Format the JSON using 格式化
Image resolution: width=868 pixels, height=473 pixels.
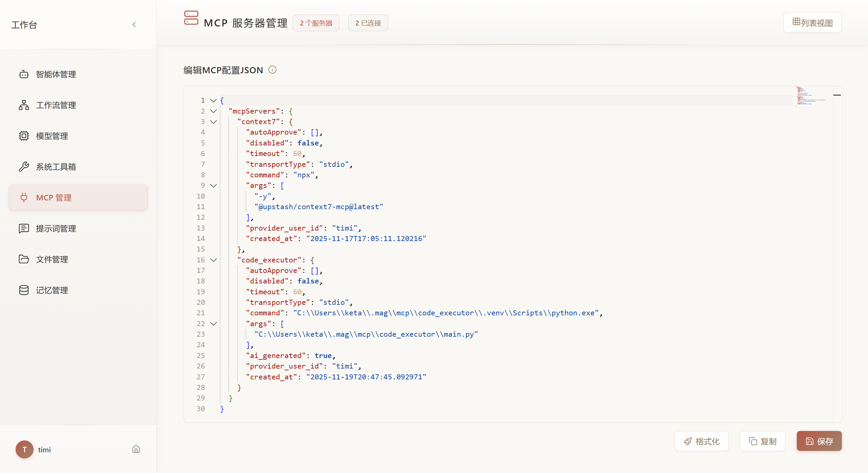[x=701, y=441]
